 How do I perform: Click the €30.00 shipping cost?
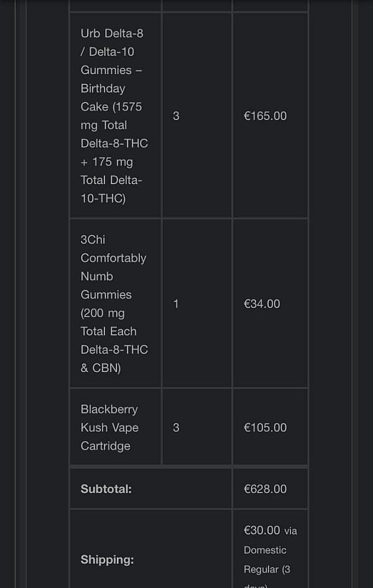(x=262, y=530)
